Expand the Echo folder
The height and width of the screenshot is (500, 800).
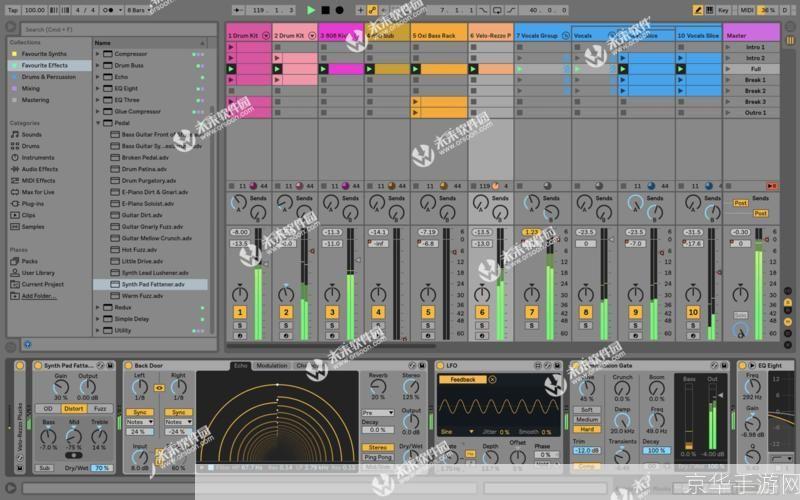click(x=97, y=77)
